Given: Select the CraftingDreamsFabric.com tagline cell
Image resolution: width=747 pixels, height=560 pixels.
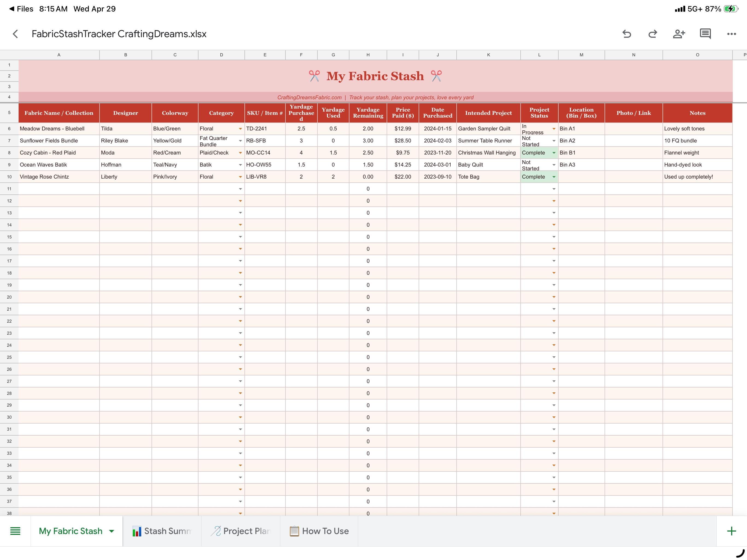Looking at the screenshot, I should (375, 97).
